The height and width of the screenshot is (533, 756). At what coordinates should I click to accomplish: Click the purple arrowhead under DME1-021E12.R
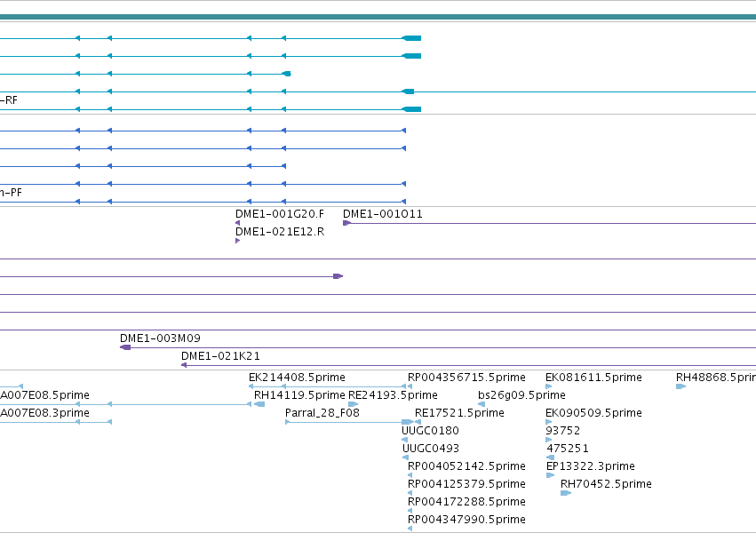click(238, 241)
